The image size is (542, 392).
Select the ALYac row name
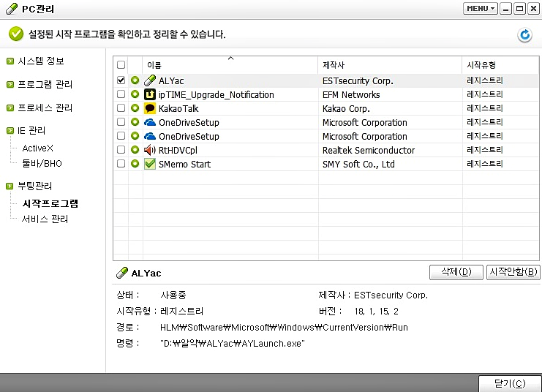tap(171, 81)
